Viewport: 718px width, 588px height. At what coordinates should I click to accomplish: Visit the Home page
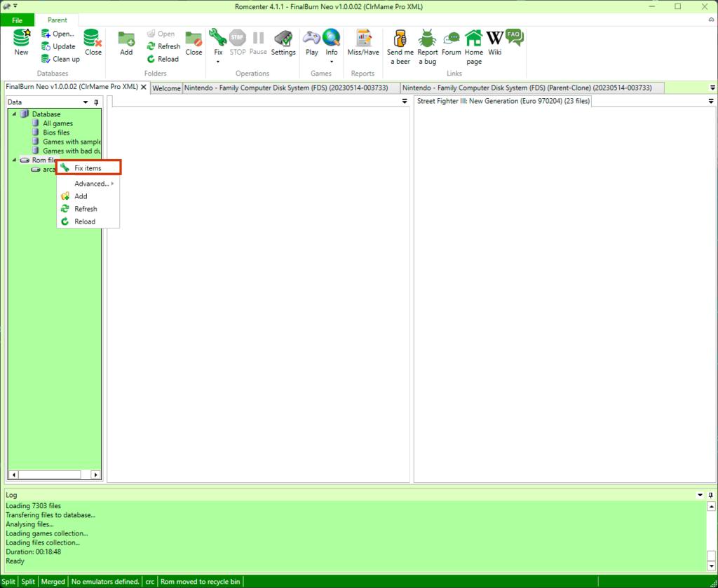474,47
